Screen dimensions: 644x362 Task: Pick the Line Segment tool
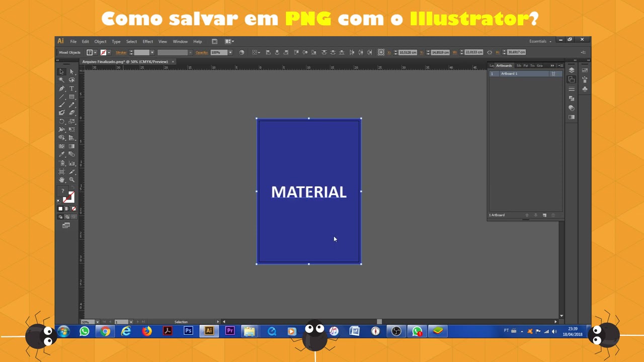[61, 97]
